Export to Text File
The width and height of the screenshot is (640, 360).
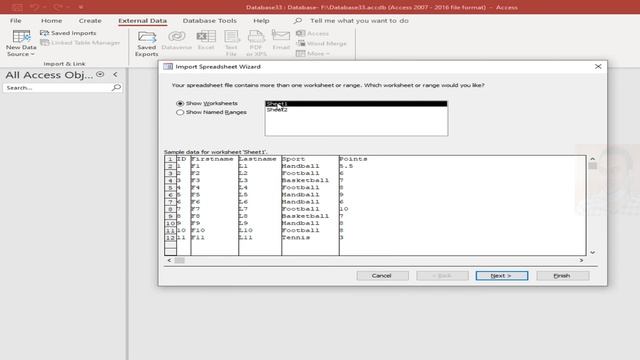231,43
